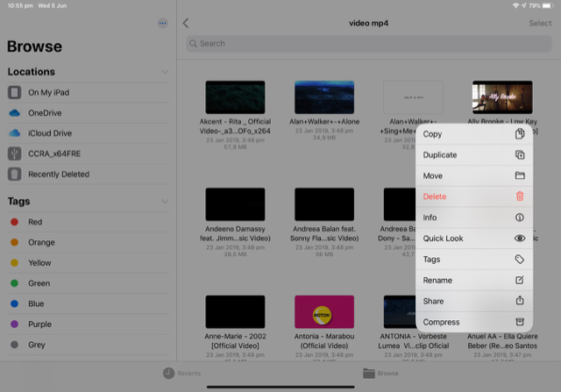Open Ally Brooke Low Key thumbnail
Image resolution: width=561 pixels, height=392 pixels.
[502, 97]
